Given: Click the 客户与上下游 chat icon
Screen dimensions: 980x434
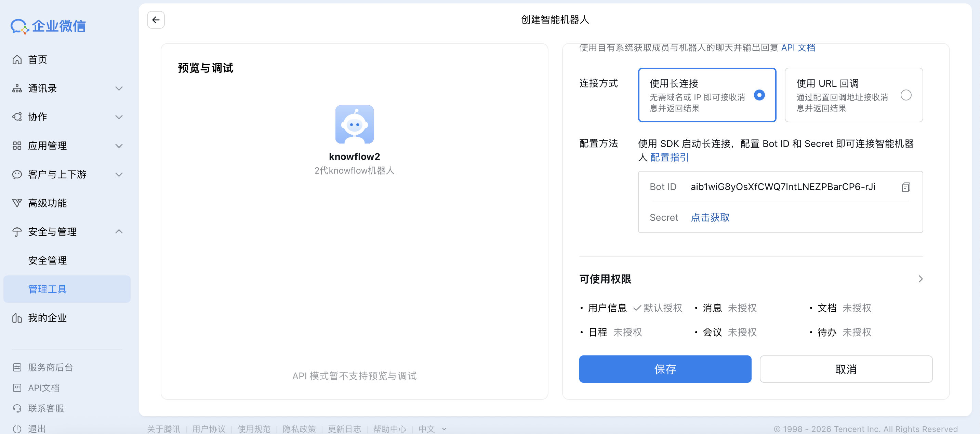Looking at the screenshot, I should (x=17, y=174).
